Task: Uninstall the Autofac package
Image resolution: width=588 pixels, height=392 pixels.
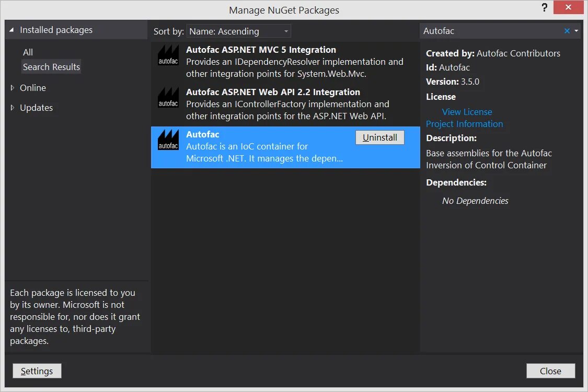Action: tap(380, 137)
